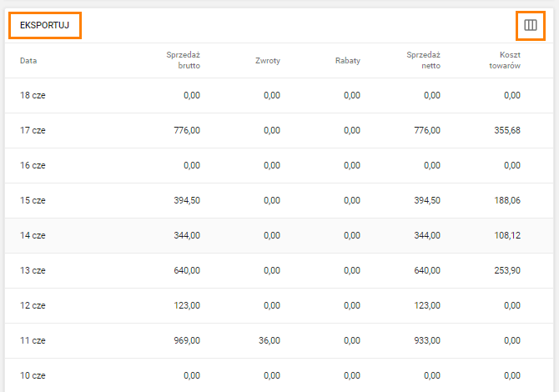The image size is (559, 392).
Task: Sort by Sprzedaż netto column header
Action: coord(424,60)
